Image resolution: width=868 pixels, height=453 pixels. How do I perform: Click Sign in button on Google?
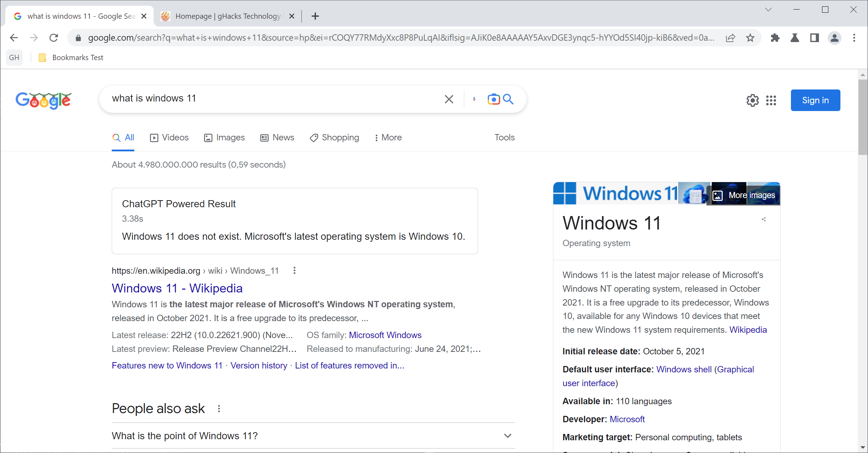[814, 100]
